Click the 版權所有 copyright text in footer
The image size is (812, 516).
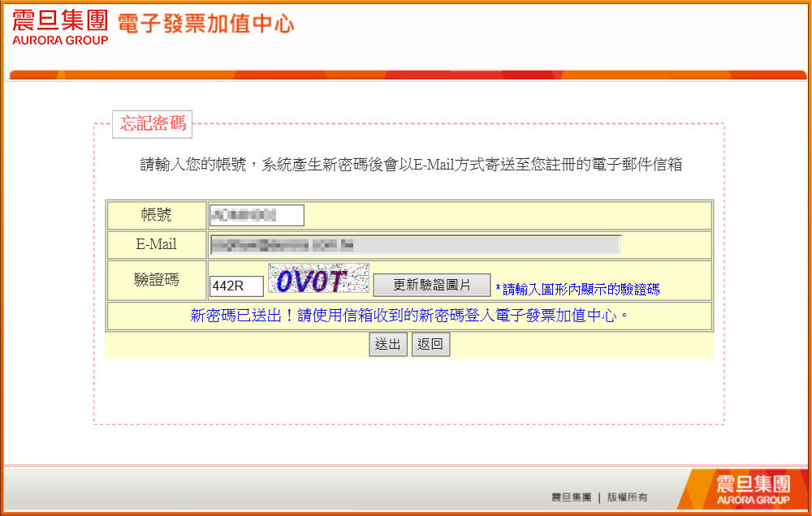[627, 497]
